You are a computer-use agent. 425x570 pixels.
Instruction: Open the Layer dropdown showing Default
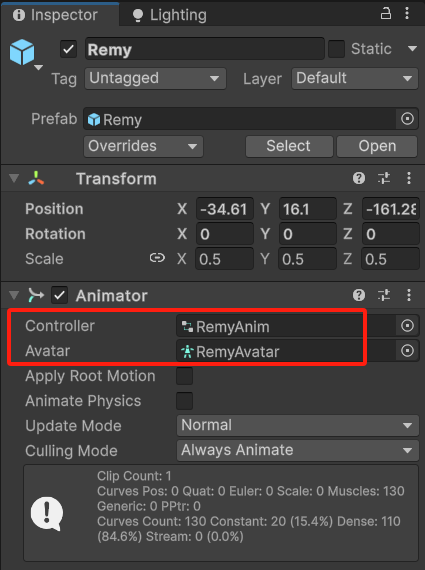[x=354, y=78]
